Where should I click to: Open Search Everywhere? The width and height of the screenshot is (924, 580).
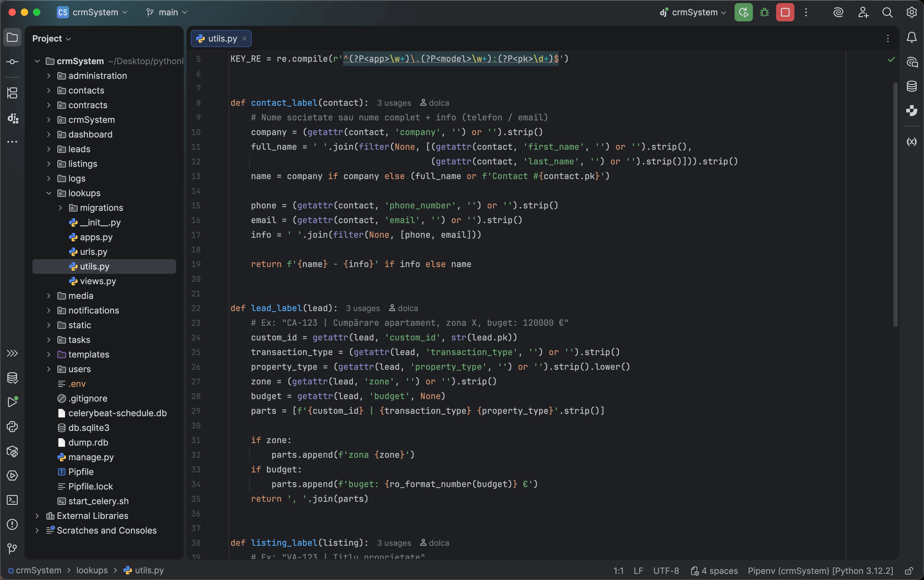[887, 12]
